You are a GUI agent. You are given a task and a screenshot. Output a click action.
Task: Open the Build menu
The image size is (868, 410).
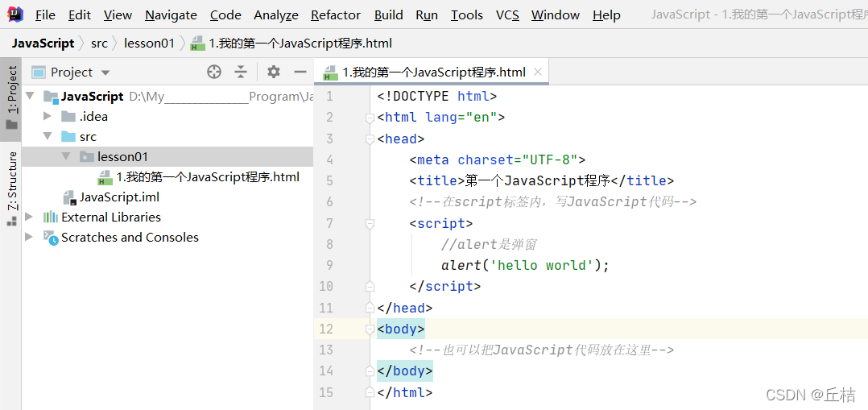click(x=389, y=15)
